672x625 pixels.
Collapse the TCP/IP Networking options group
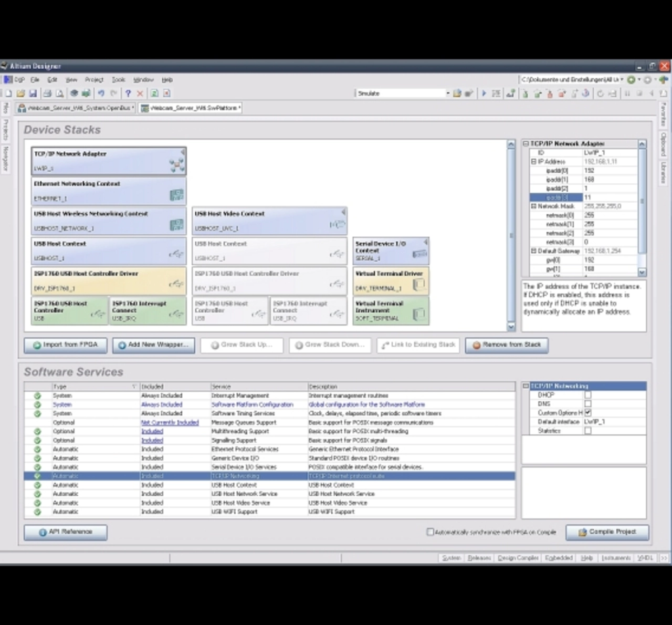526,386
